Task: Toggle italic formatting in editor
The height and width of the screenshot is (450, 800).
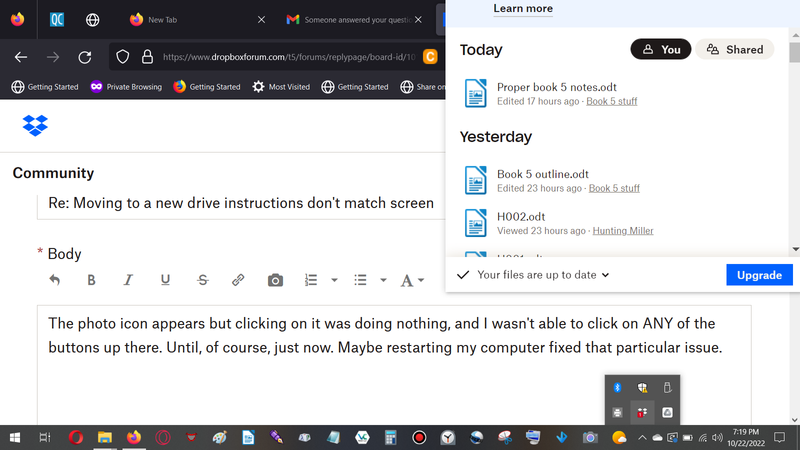Action: click(128, 281)
